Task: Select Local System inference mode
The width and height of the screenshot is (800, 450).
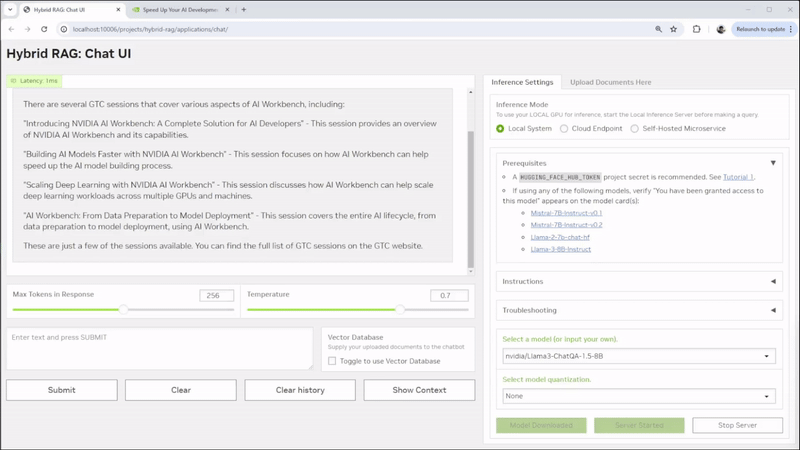Action: pyautogui.click(x=500, y=129)
